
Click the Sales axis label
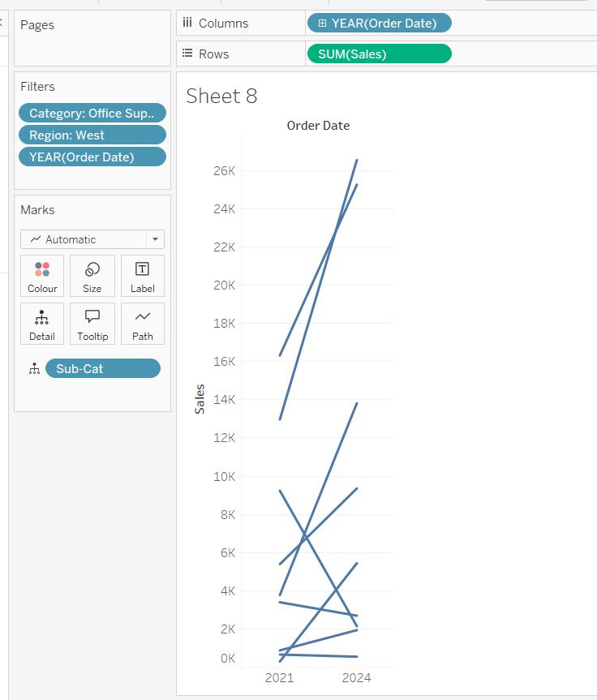[200, 399]
